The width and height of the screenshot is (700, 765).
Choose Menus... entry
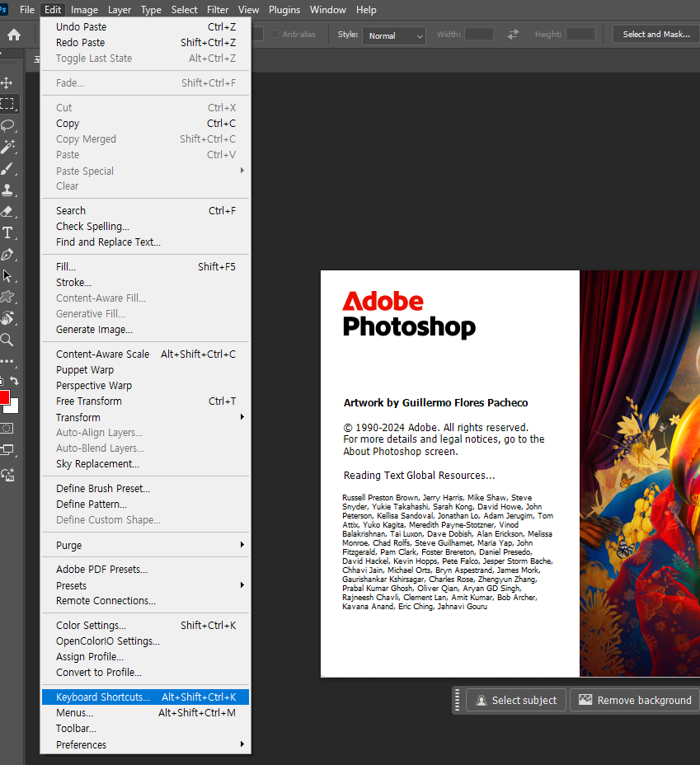[x=145, y=712]
